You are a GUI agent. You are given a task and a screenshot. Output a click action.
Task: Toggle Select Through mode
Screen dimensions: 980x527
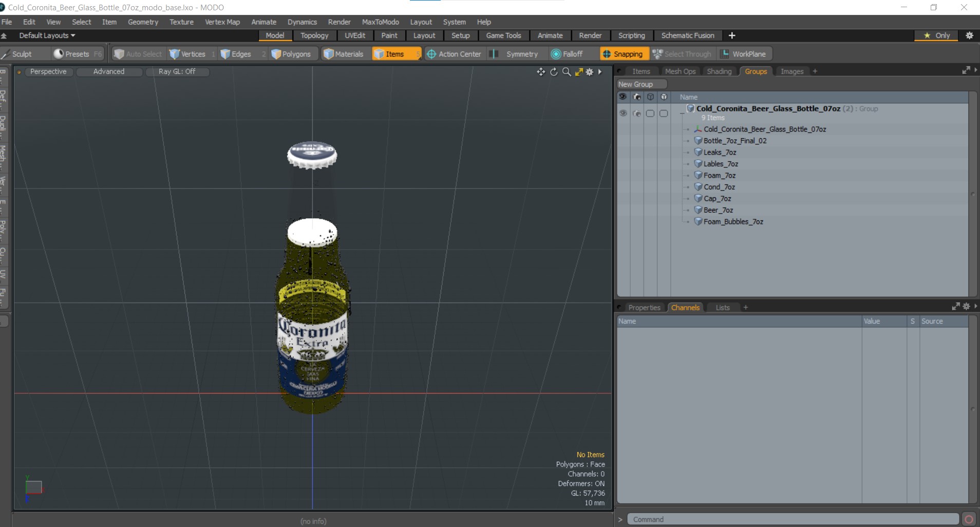(x=682, y=54)
